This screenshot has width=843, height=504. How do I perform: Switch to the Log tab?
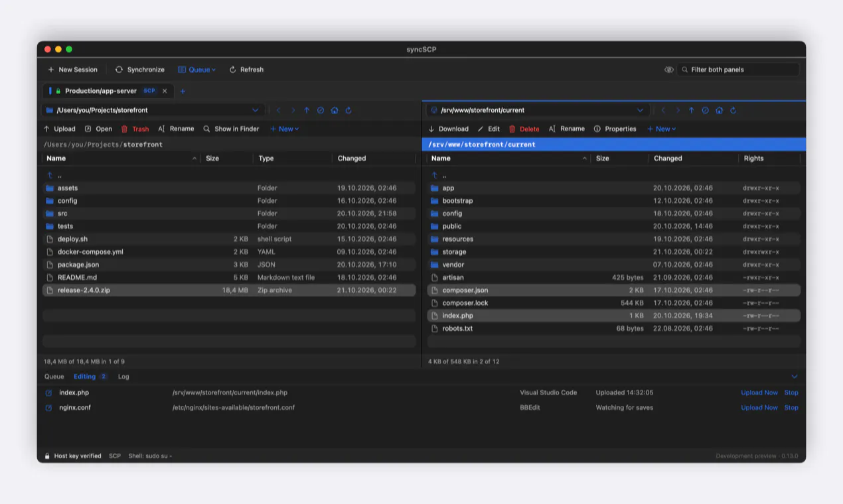[x=123, y=377]
